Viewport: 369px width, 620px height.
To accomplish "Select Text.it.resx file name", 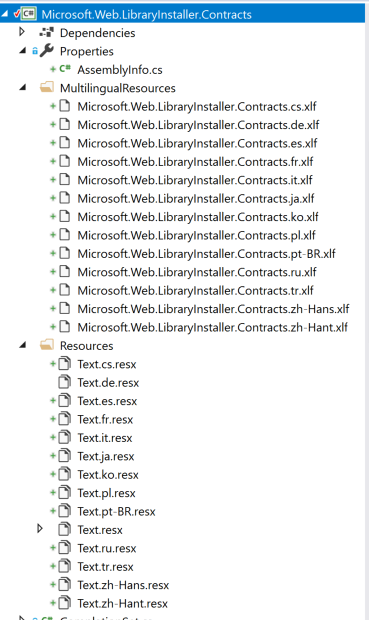I will [105, 438].
